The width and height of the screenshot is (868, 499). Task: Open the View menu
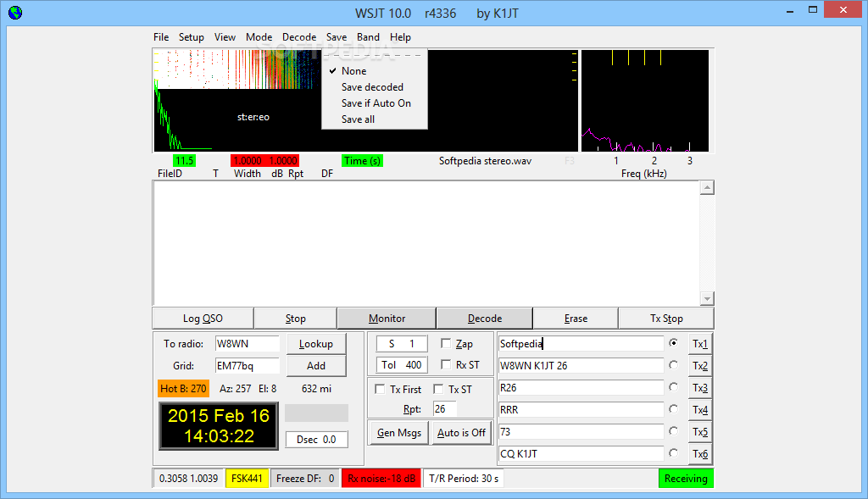[x=225, y=37]
